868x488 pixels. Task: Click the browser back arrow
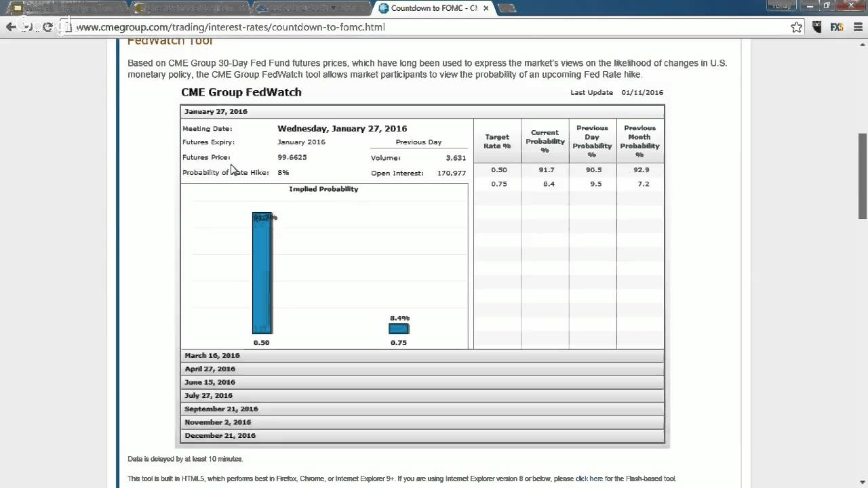tap(11, 27)
